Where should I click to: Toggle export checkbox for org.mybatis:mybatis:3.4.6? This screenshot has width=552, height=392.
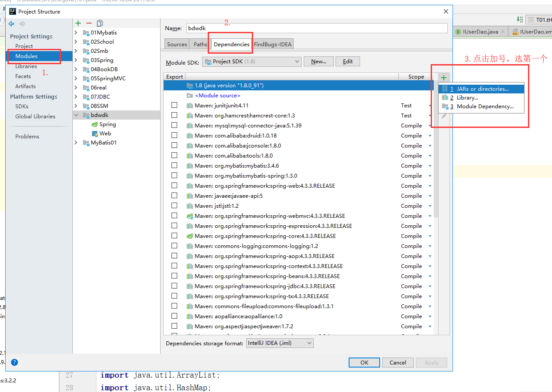[175, 166]
